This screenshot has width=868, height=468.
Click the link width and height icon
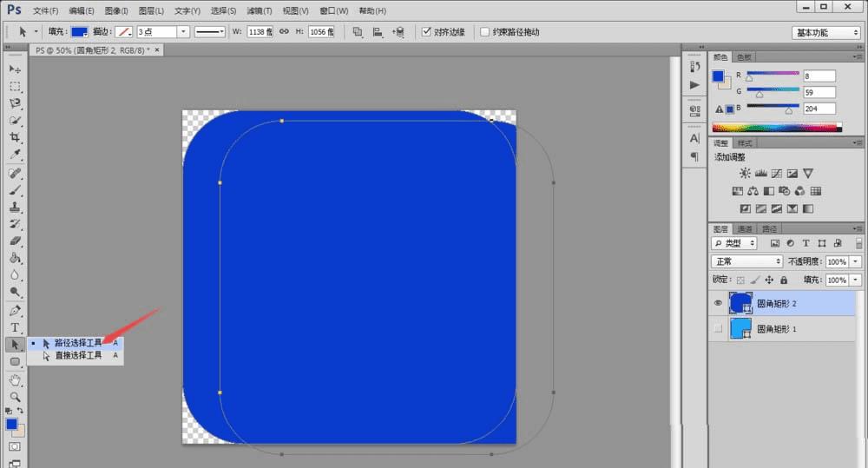[284, 31]
